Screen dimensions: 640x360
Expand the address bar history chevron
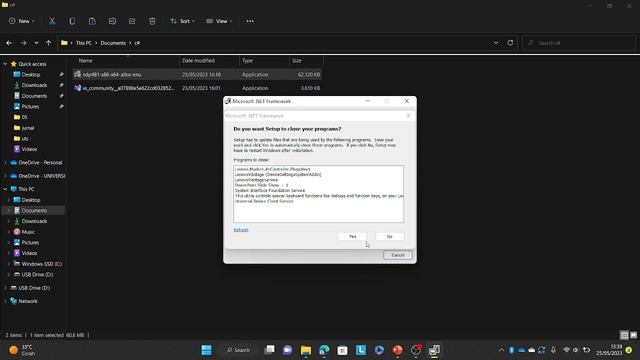click(496, 43)
